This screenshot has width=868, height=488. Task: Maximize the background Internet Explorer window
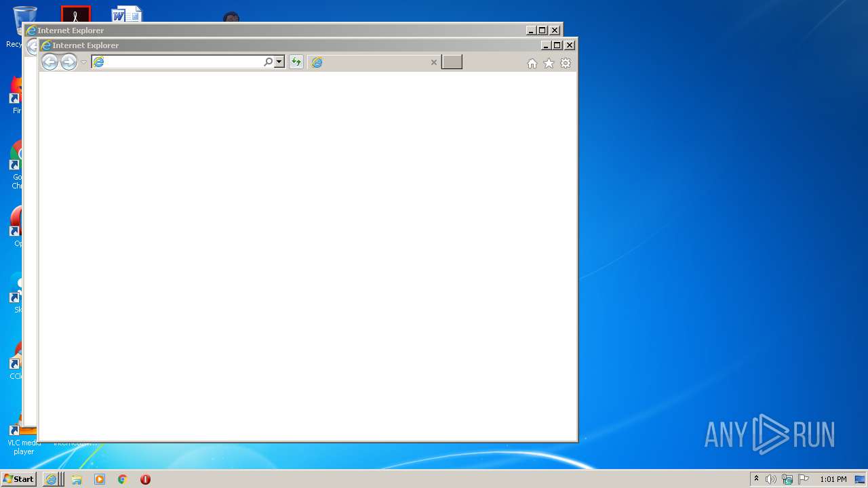coord(542,30)
